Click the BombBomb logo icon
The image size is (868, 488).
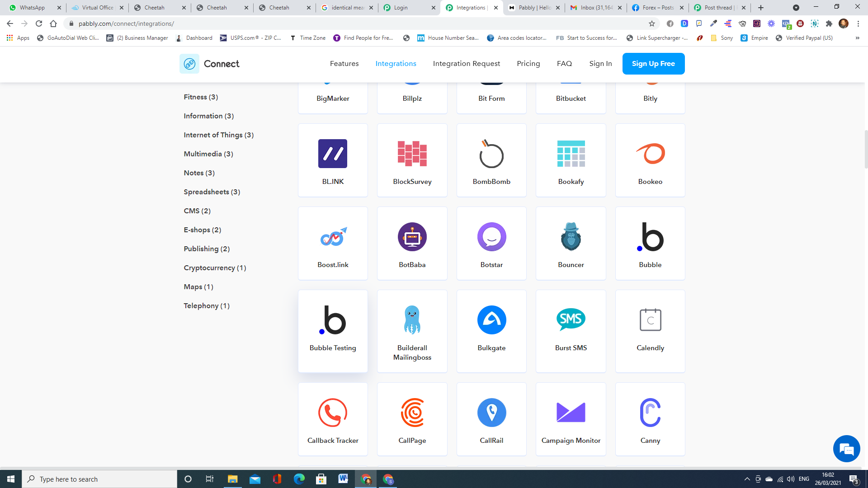[x=491, y=154]
